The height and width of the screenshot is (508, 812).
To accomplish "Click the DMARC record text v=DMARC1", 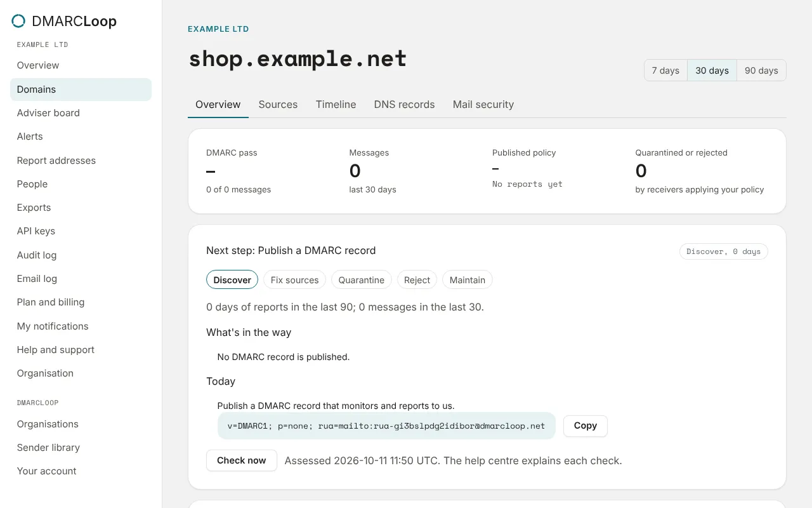I will tap(386, 426).
